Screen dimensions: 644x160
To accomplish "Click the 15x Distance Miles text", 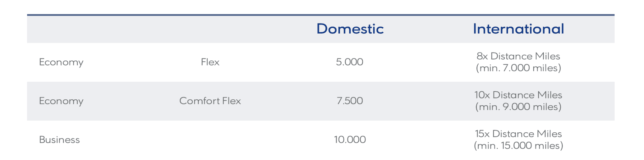I will pos(518,134).
